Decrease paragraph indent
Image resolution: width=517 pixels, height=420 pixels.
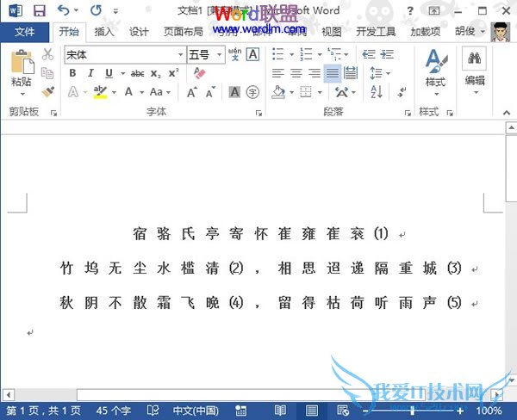coord(369,54)
